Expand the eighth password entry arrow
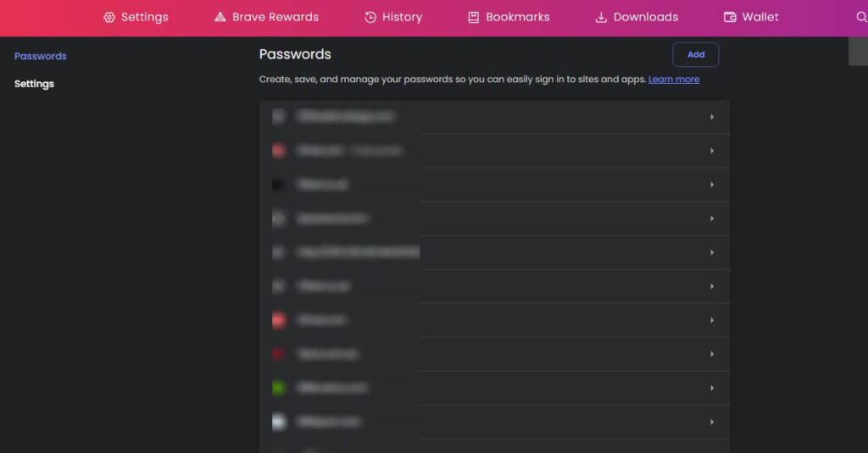The width and height of the screenshot is (868, 453). pyautogui.click(x=712, y=354)
